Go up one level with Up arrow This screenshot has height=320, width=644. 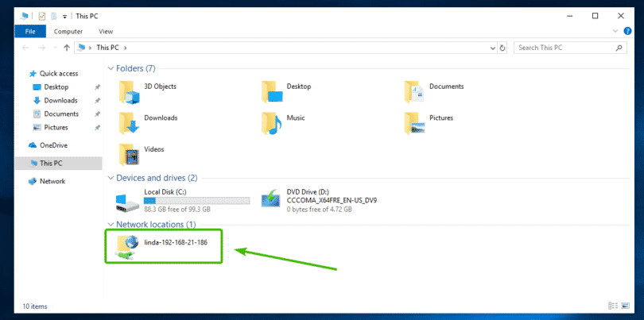(67, 48)
